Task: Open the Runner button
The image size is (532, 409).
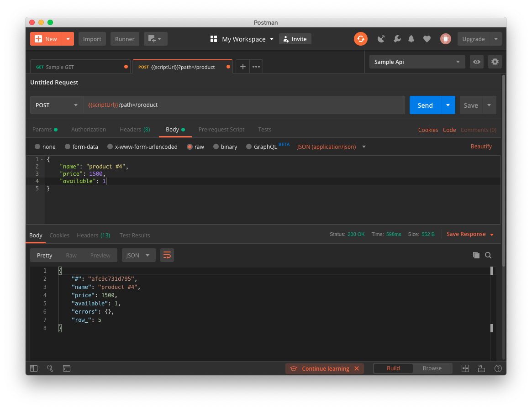Action: coord(125,39)
